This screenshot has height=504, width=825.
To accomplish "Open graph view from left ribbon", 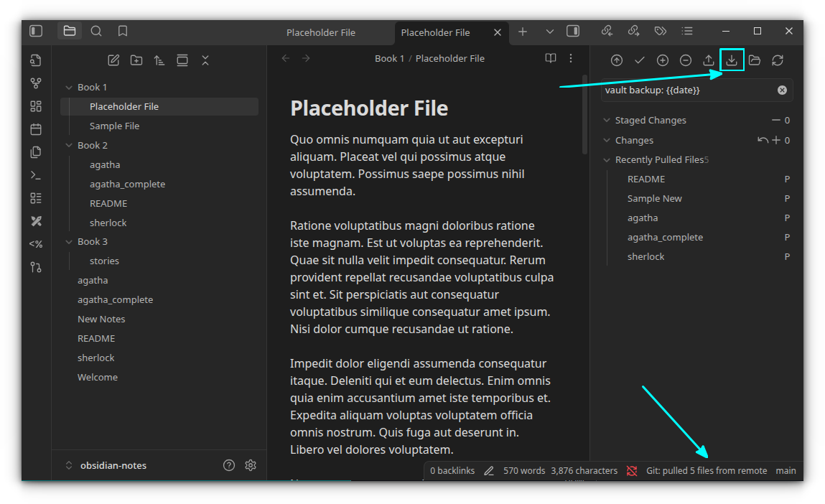I will point(36,83).
